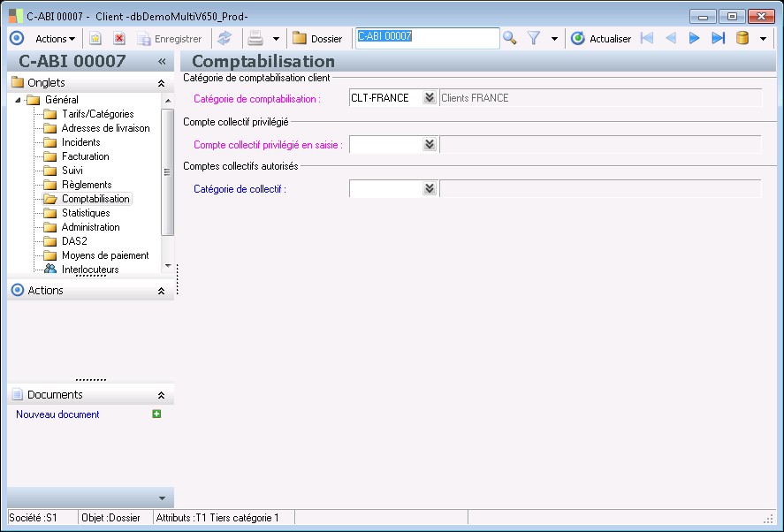
Task: Open the Dossier folder button
Action: (x=317, y=39)
